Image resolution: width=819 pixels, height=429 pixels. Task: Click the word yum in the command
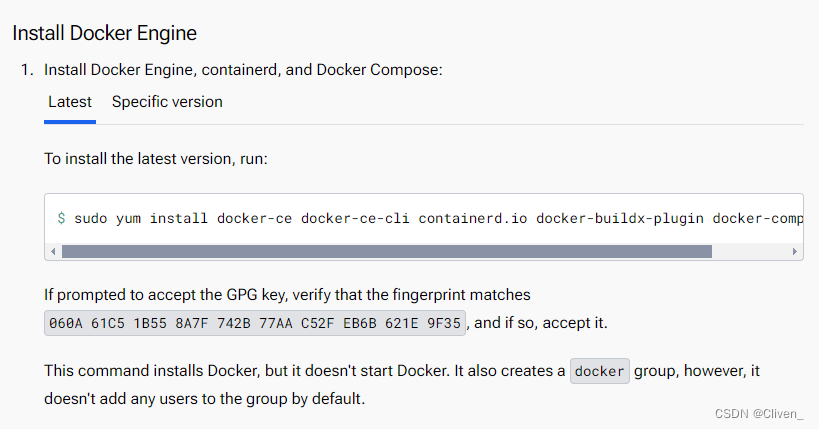point(129,218)
